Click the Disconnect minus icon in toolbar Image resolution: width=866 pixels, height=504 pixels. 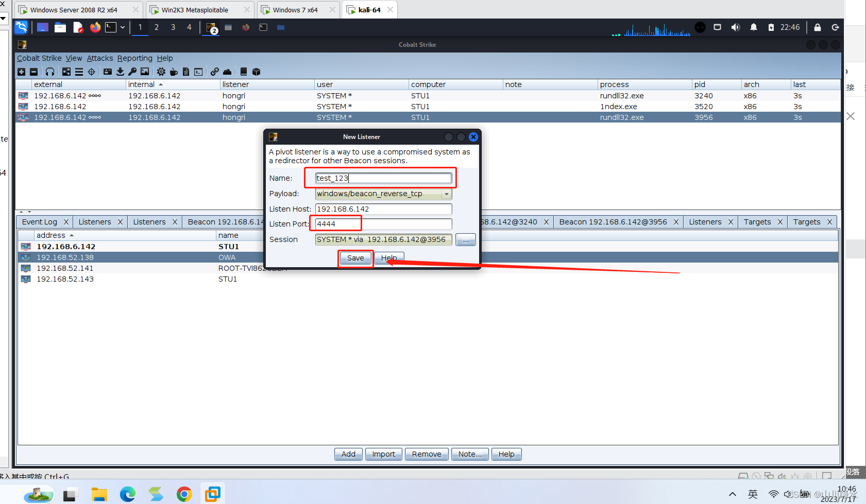click(x=33, y=72)
